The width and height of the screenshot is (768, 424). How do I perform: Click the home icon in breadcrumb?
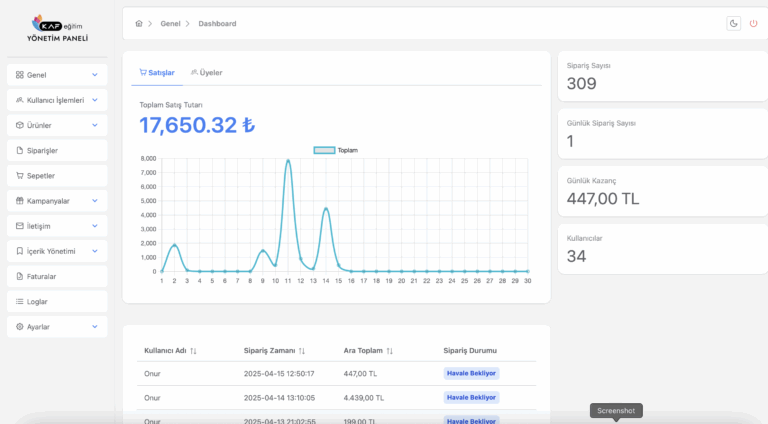tap(139, 24)
